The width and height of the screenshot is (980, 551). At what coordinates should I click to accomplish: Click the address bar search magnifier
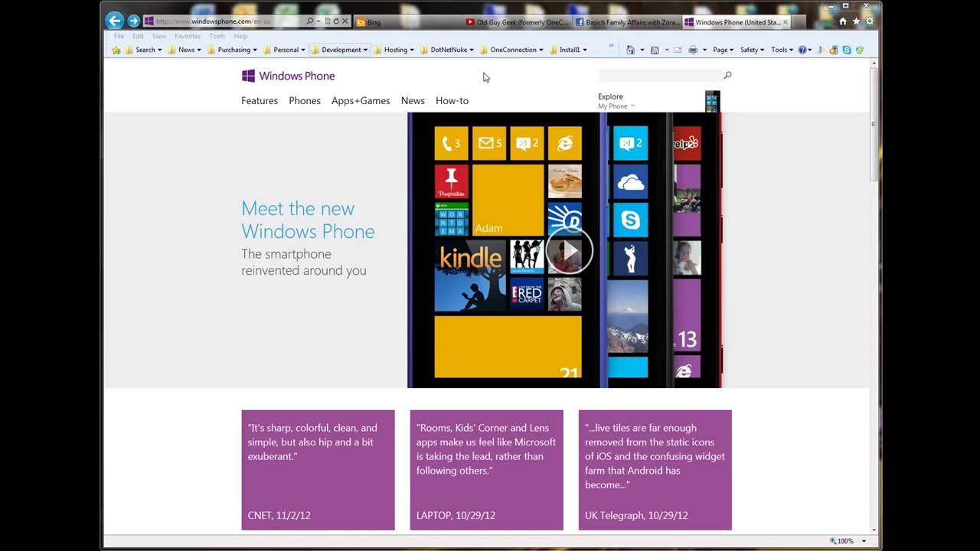point(309,21)
